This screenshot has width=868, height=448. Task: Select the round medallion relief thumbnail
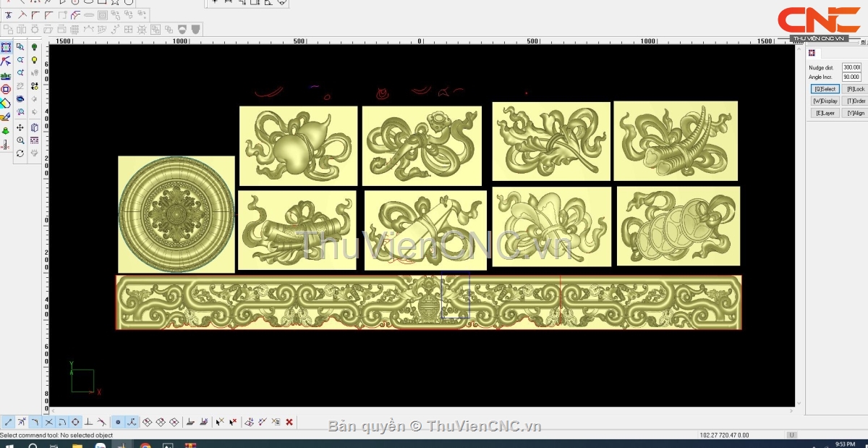pyautogui.click(x=176, y=214)
